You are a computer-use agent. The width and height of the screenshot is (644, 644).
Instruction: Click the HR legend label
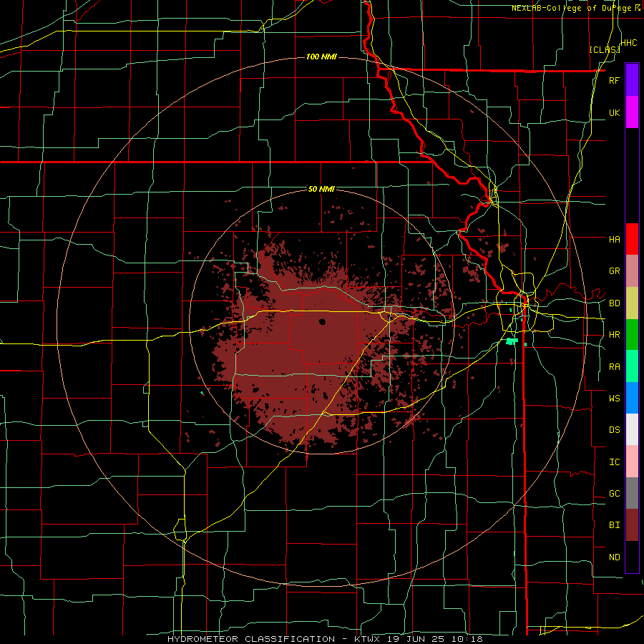[614, 335]
